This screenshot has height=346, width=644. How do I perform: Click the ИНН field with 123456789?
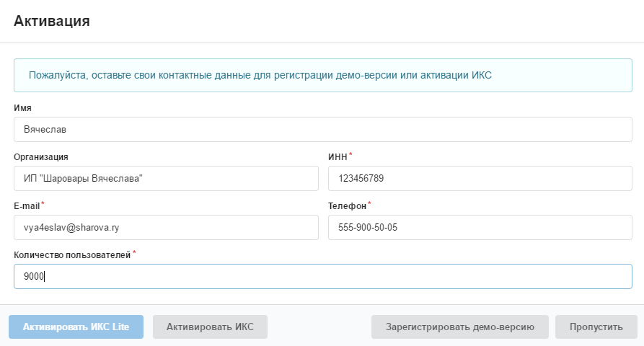coord(480,178)
